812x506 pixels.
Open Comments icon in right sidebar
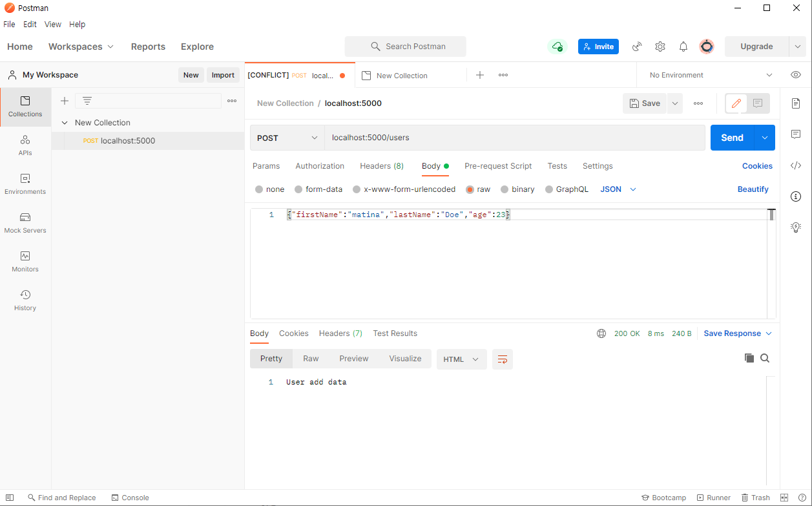(x=796, y=134)
